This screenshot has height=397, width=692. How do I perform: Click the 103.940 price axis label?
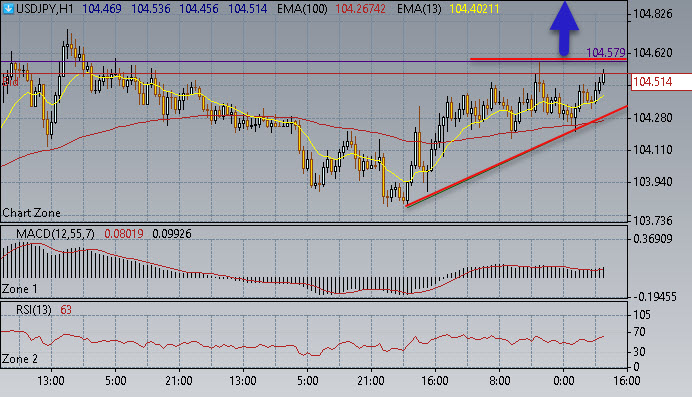click(x=653, y=182)
